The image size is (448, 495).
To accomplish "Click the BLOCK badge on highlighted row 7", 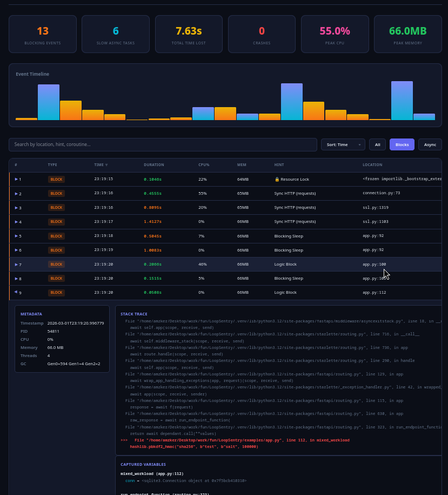I will 56,264.
